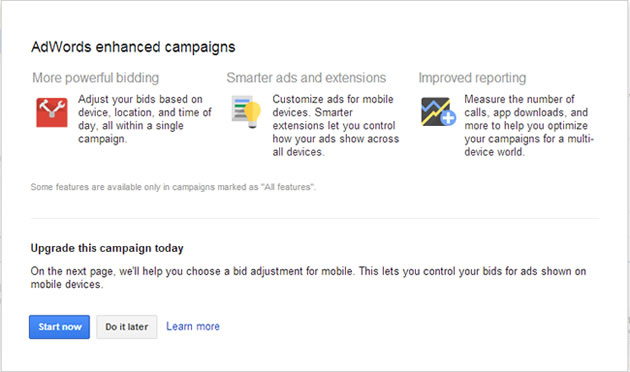Click the Measure the number of calls description

point(529,125)
